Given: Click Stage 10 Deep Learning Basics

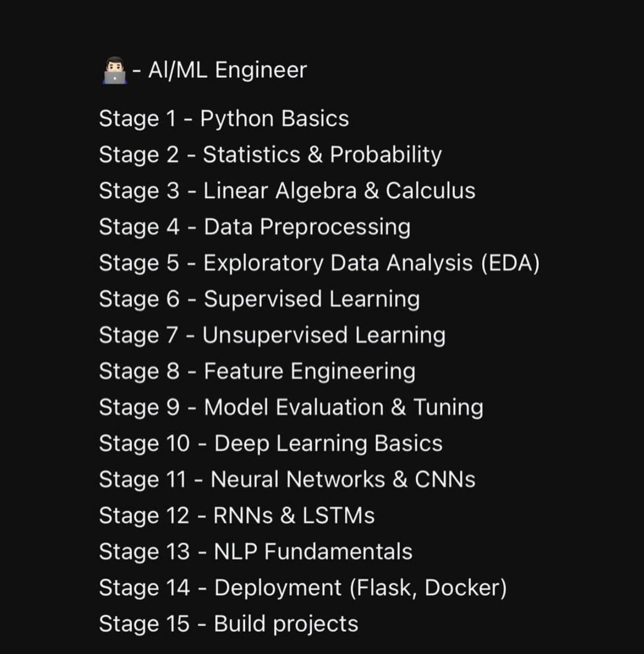Looking at the screenshot, I should tap(270, 444).
